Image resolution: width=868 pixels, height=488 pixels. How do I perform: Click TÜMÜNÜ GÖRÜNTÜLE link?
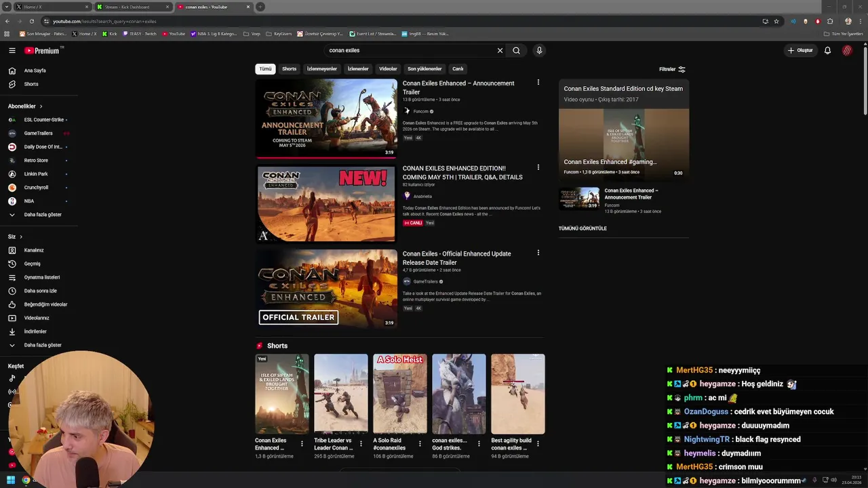583,228
